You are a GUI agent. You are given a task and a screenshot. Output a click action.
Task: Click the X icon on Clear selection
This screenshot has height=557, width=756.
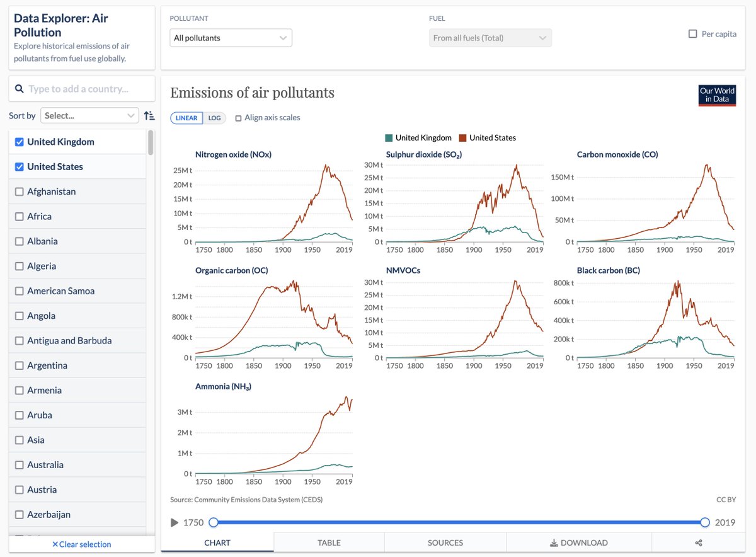pyautogui.click(x=54, y=544)
